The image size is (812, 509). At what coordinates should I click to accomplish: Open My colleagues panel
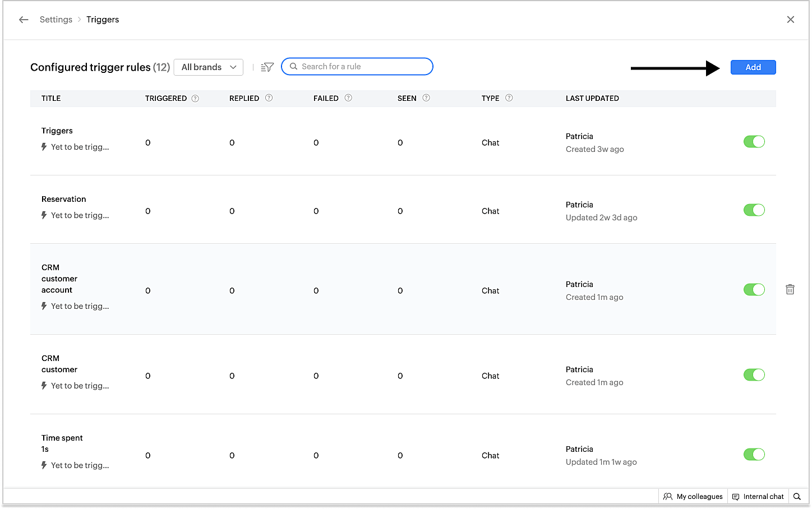coord(693,497)
